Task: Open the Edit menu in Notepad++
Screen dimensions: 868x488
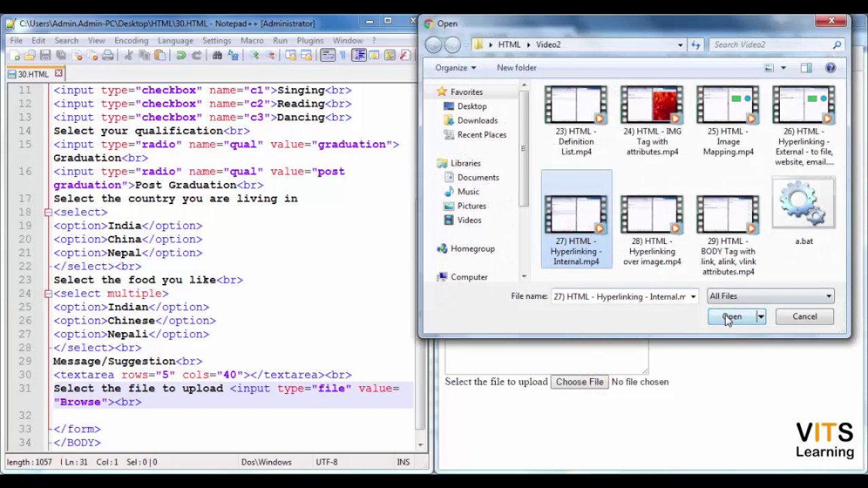Action: pyautogui.click(x=39, y=41)
